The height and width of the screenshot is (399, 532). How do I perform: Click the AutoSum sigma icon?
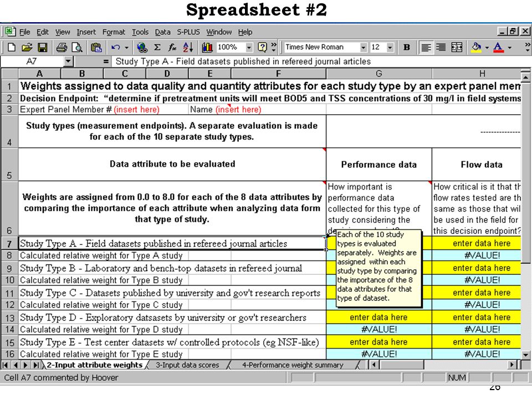pyautogui.click(x=157, y=47)
